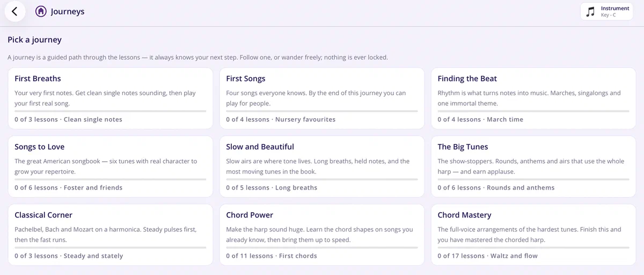Open the Slow and Beautiful journey
The image size is (644, 275).
[322, 167]
